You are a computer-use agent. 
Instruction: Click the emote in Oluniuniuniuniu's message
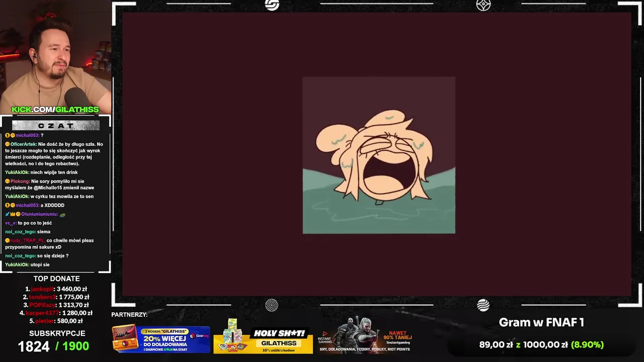(x=62, y=215)
